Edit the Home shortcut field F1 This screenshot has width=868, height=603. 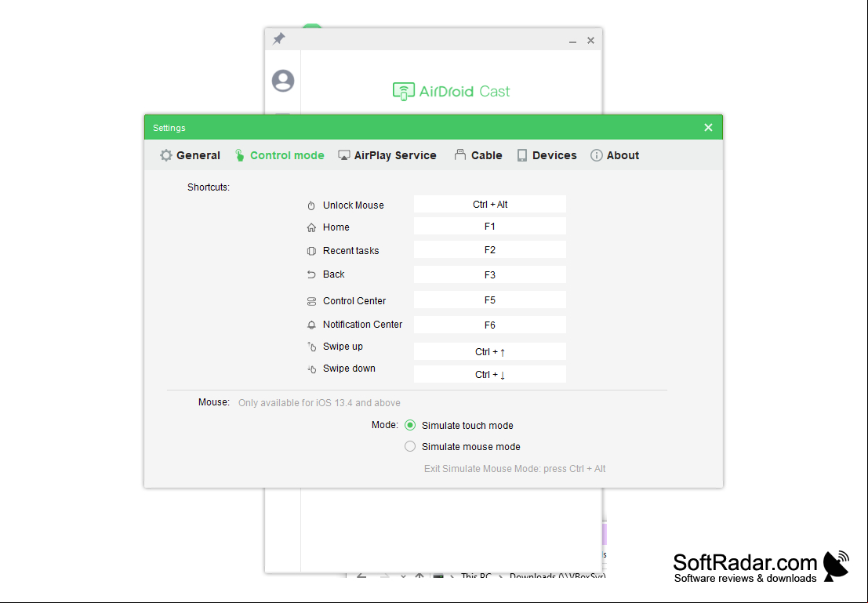490,227
